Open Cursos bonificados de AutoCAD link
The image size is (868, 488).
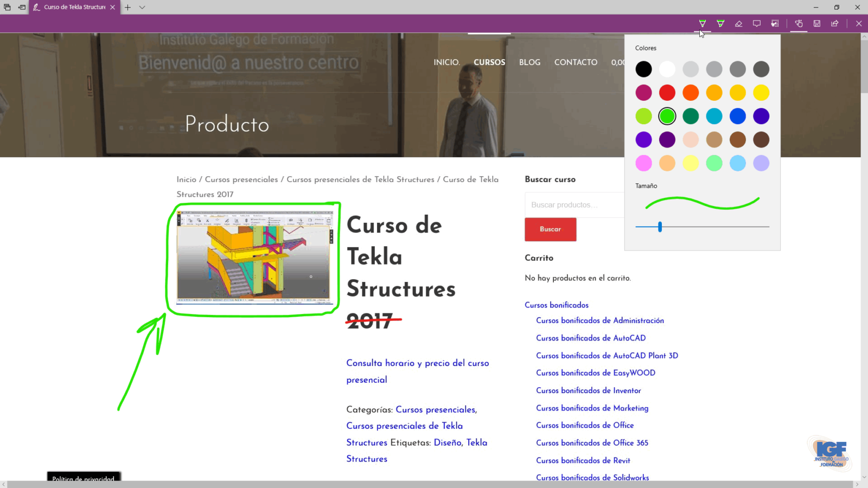[x=591, y=338]
